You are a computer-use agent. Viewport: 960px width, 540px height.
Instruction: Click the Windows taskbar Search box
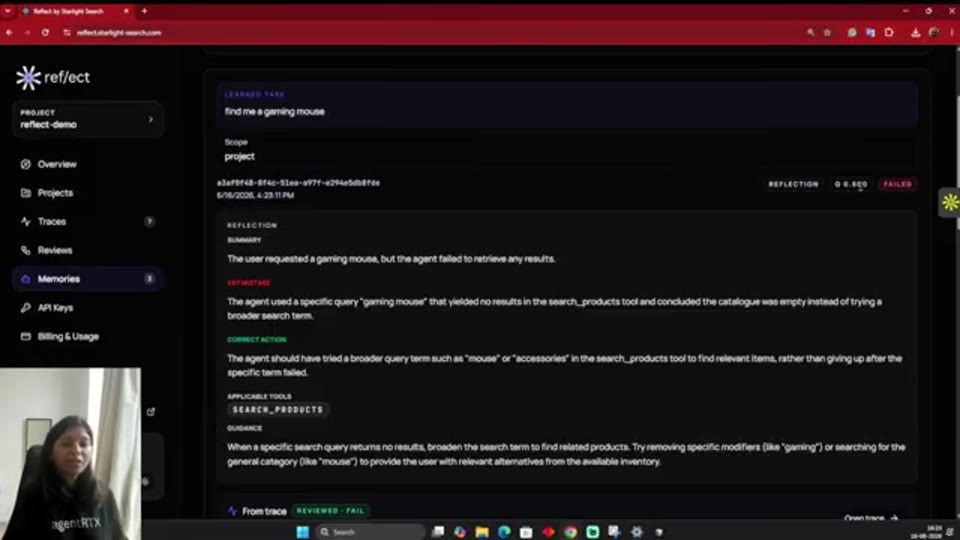point(370,532)
